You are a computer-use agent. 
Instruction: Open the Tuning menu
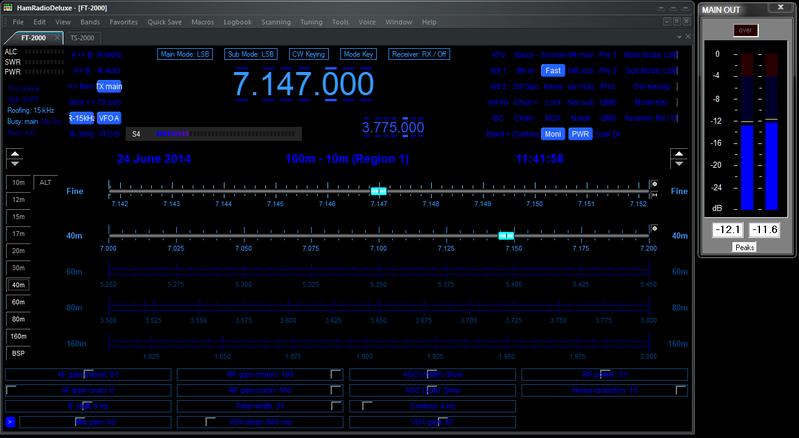click(x=311, y=22)
